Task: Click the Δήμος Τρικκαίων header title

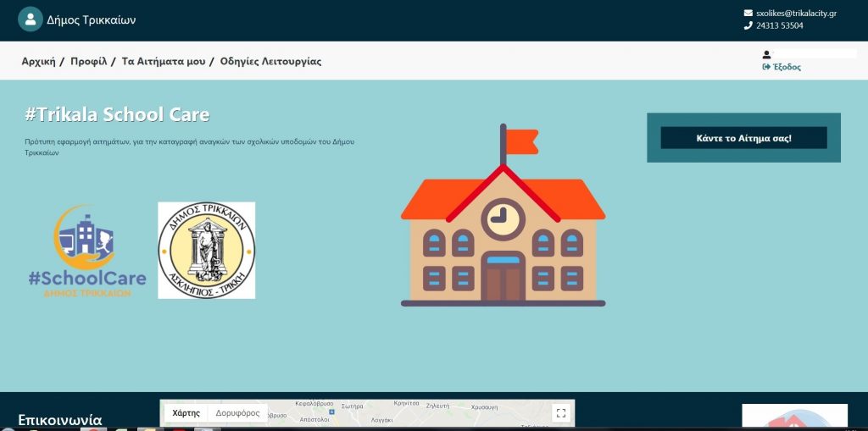Action: [91, 19]
